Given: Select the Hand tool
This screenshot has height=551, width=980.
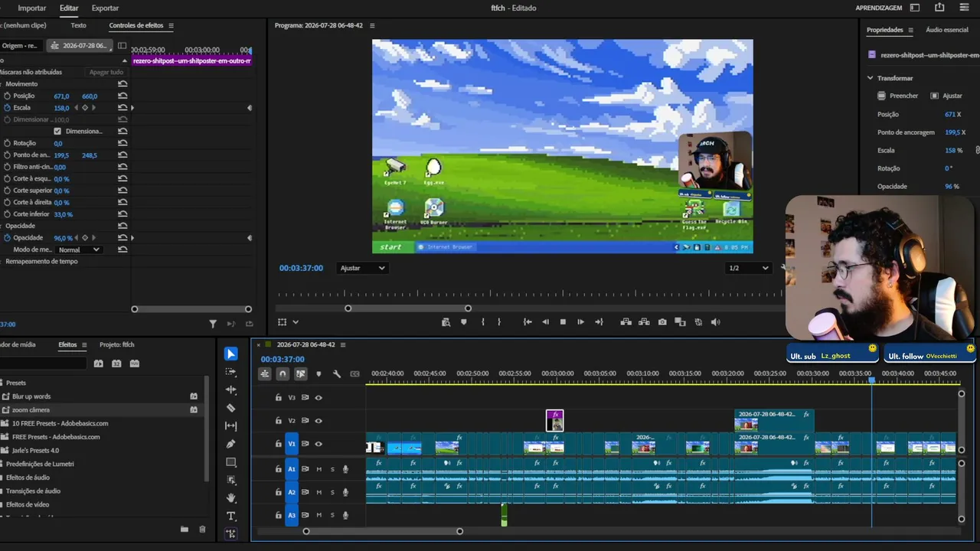Looking at the screenshot, I should [231, 498].
